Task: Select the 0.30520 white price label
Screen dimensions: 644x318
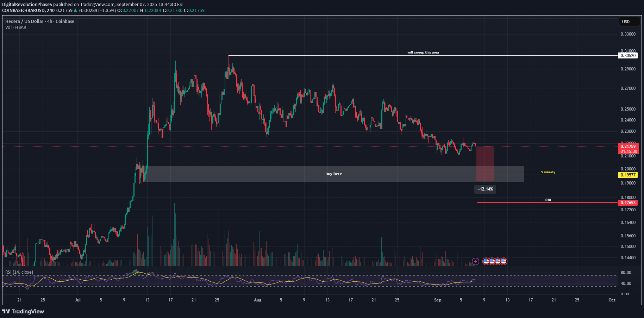Action: [x=628, y=55]
